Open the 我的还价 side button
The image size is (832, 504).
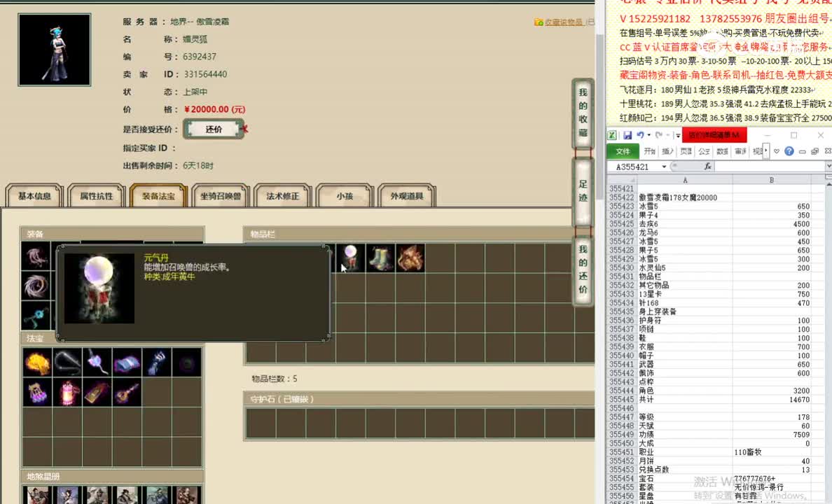pyautogui.click(x=583, y=269)
